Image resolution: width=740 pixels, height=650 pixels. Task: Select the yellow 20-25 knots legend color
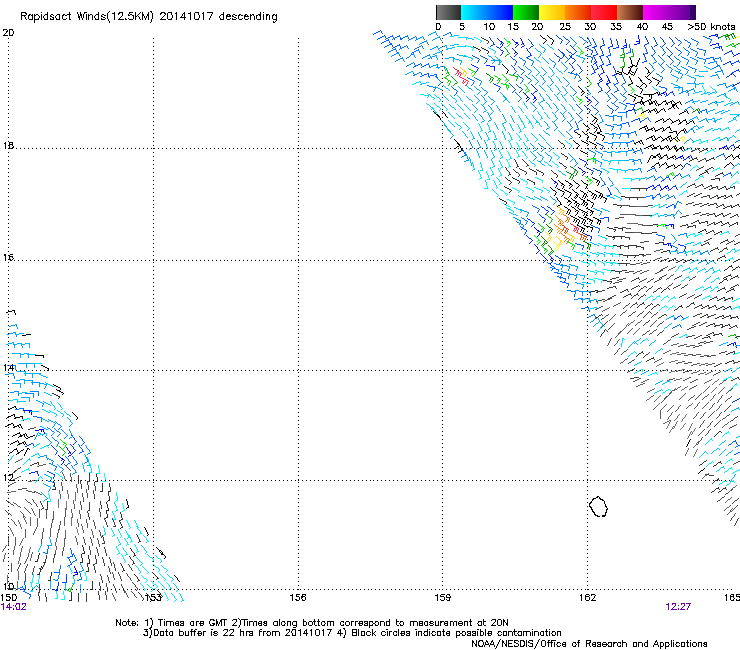[552, 12]
